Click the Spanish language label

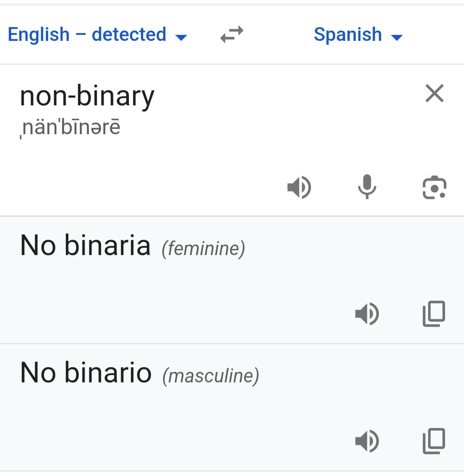[x=348, y=34]
